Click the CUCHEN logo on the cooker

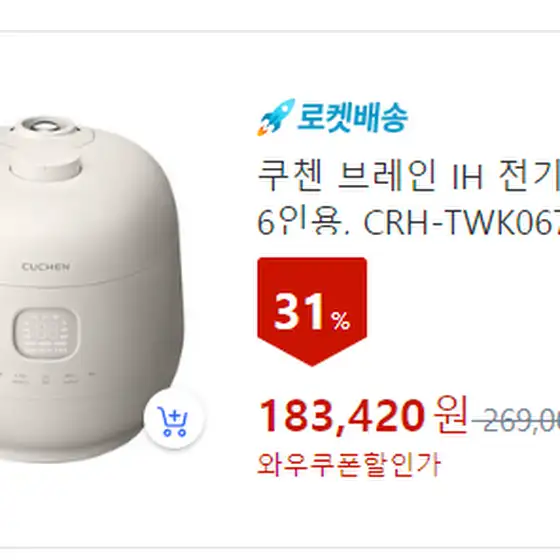coord(46,267)
